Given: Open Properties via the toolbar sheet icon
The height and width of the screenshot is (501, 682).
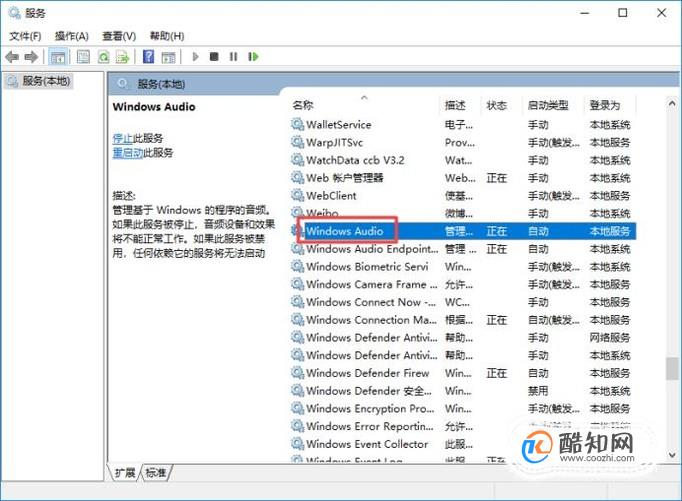Looking at the screenshot, I should pyautogui.click(x=83, y=57).
